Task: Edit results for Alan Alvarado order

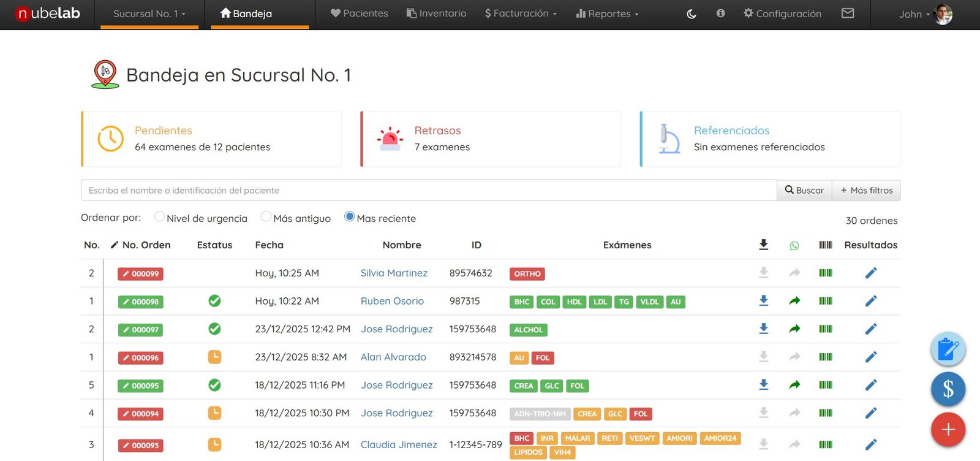Action: (870, 357)
